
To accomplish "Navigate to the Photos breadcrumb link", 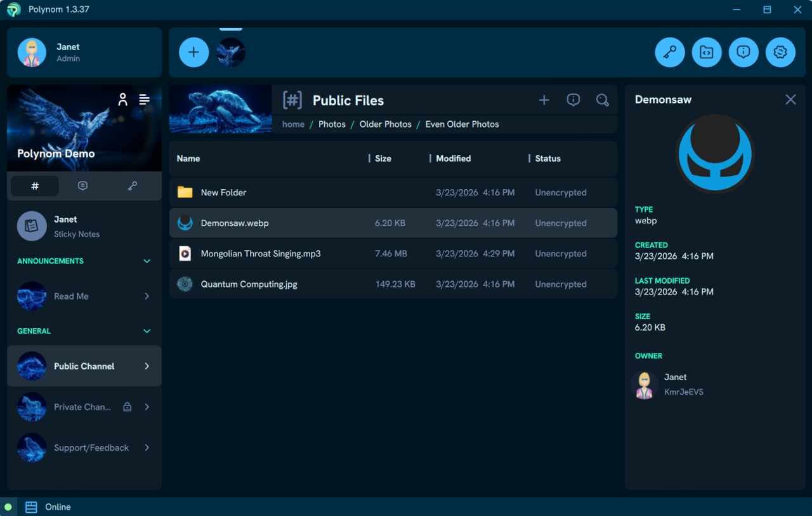I will pyautogui.click(x=332, y=124).
